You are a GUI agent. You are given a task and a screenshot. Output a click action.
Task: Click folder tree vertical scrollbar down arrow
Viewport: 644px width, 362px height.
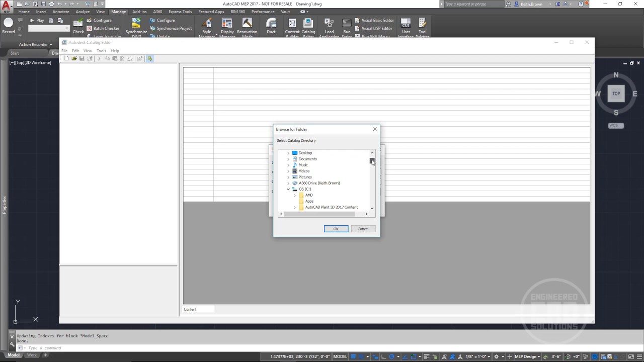click(x=372, y=208)
